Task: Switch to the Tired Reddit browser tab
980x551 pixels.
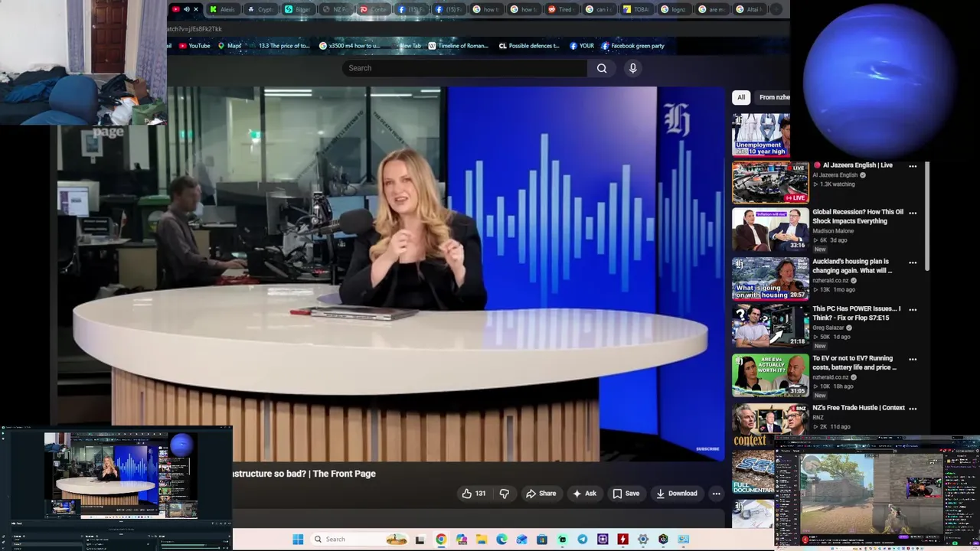Action: pos(563,9)
